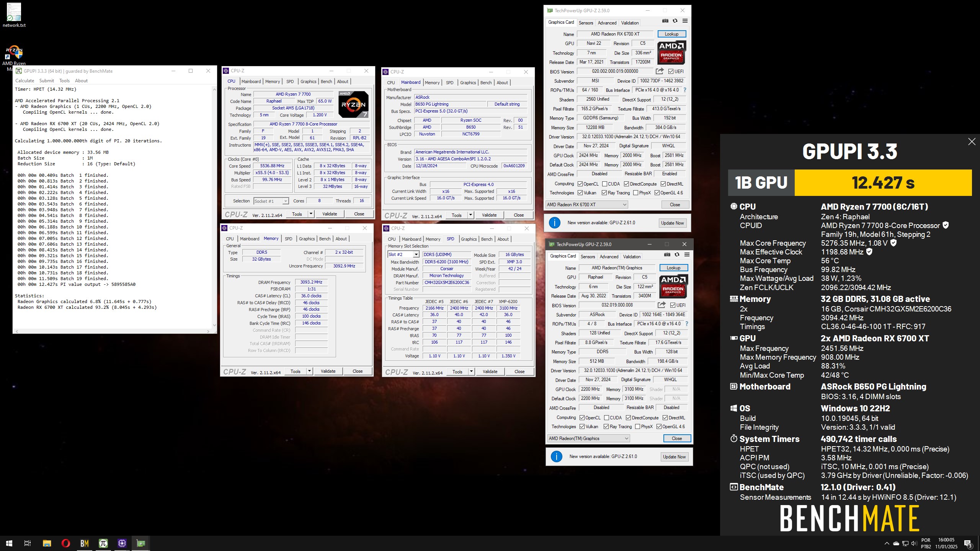Image resolution: width=980 pixels, height=551 pixels.
Task: Close the BenchMate GPUPI result overlay
Action: [x=972, y=142]
